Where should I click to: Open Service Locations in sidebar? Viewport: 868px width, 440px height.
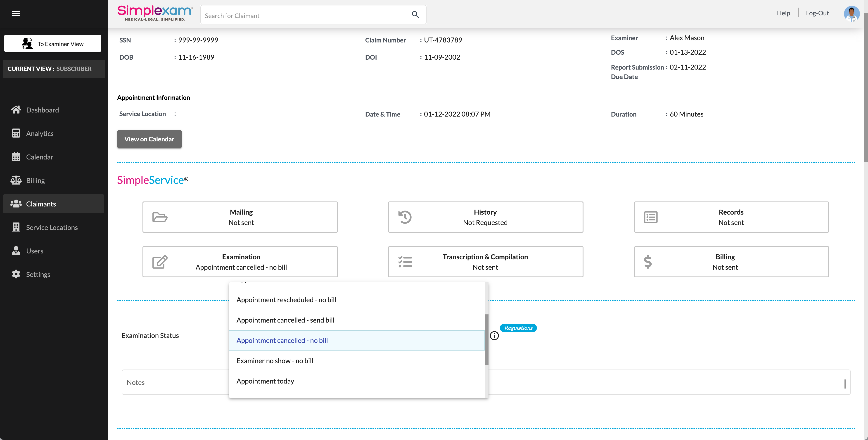point(52,228)
